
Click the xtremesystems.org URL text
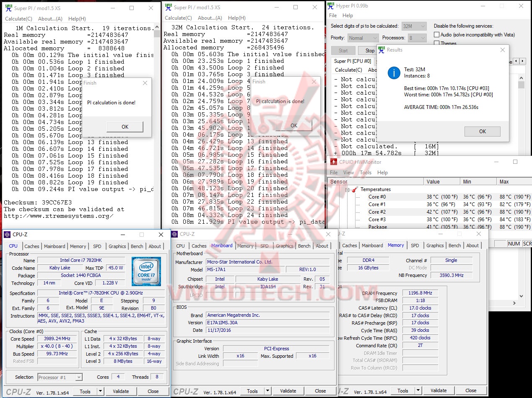[x=58, y=216]
